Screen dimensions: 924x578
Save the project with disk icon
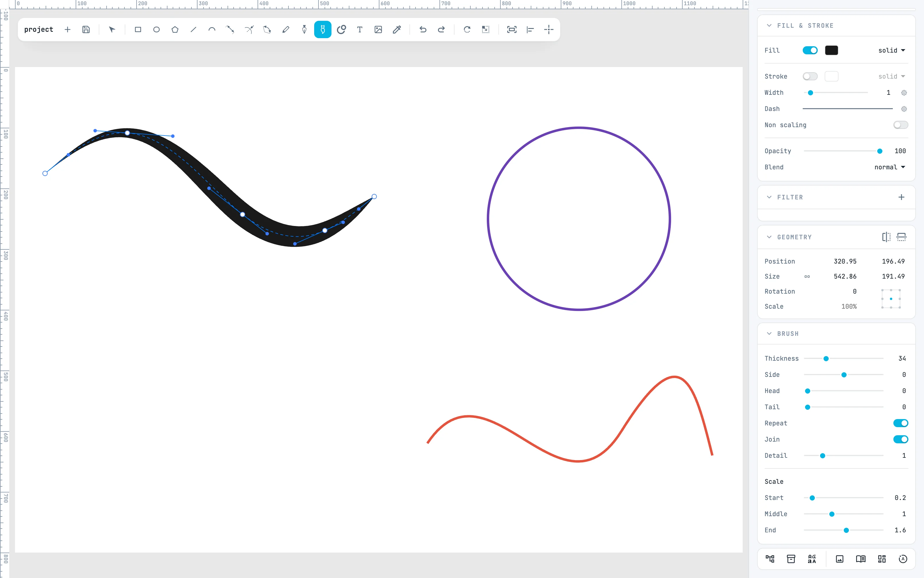(86, 29)
